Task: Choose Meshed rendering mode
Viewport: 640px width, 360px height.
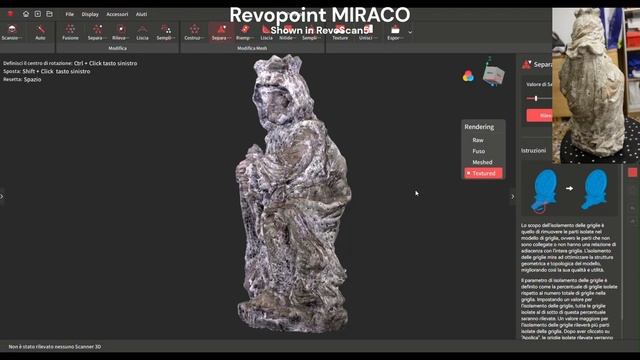Action: pyautogui.click(x=482, y=162)
